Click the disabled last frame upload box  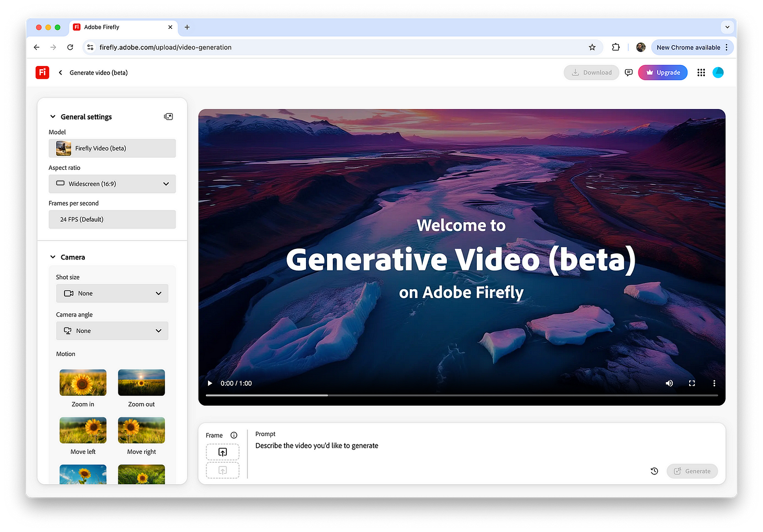point(223,470)
